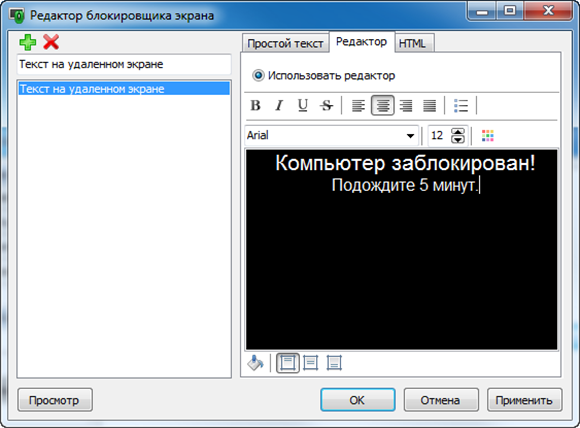Viewport: 580px width, 428px height.
Task: Open background fill bucket tool
Action: click(x=256, y=363)
